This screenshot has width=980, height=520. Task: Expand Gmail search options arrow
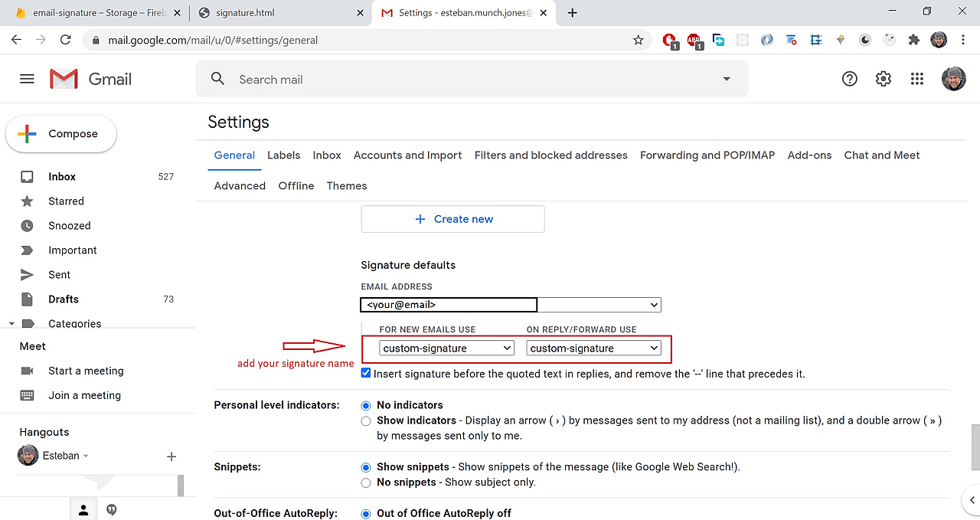(726, 78)
